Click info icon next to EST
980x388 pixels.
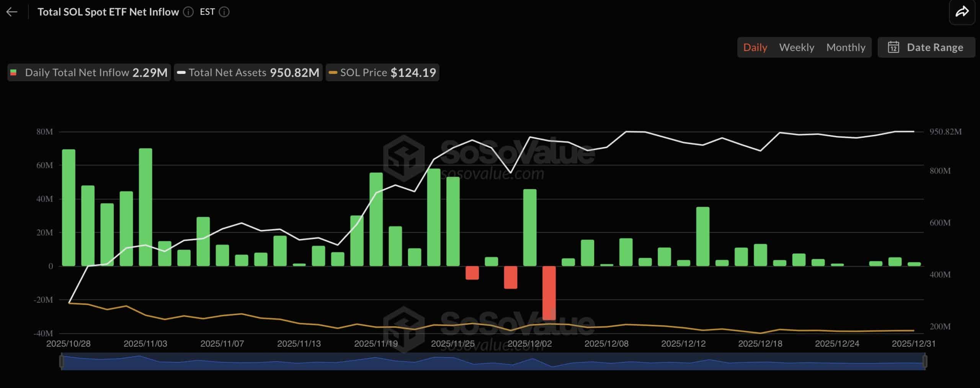pos(224,12)
